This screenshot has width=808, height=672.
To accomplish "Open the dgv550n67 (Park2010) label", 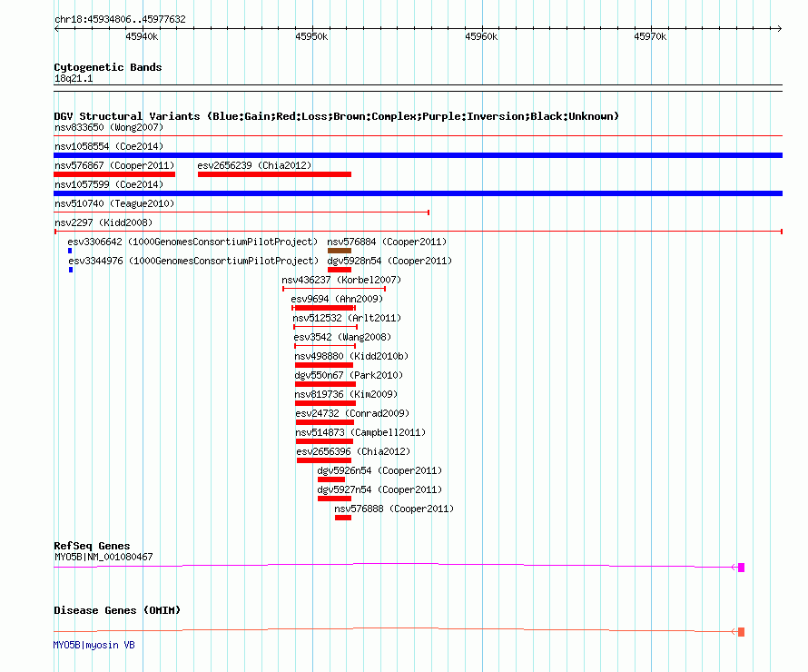I will [349, 375].
